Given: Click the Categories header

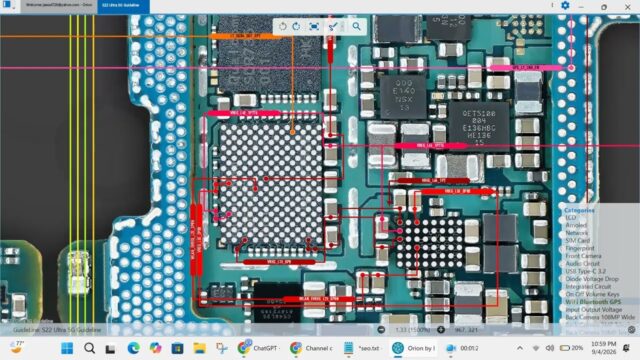Looking at the screenshot, I should click(x=579, y=210).
